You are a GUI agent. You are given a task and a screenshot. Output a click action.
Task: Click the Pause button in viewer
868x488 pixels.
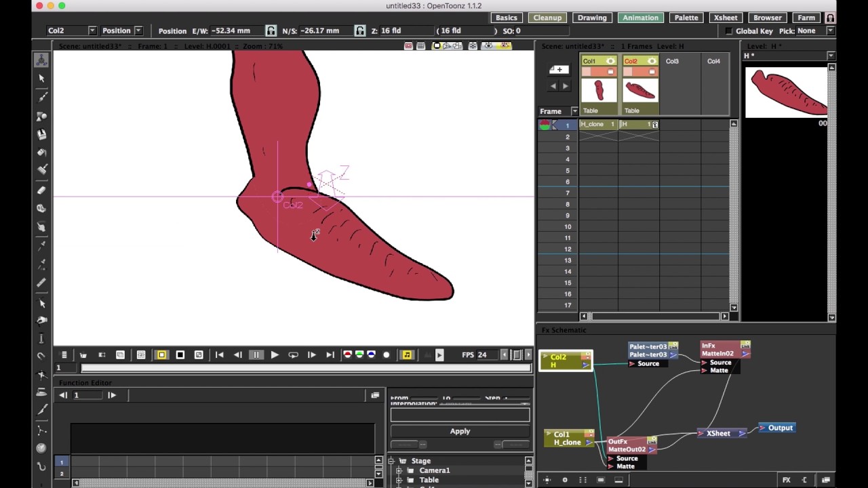click(256, 354)
